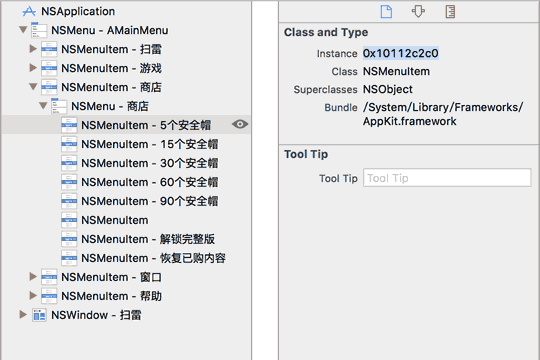Expand the NSMenuItem - 窗口 node
The width and height of the screenshot is (540, 360).
point(33,277)
